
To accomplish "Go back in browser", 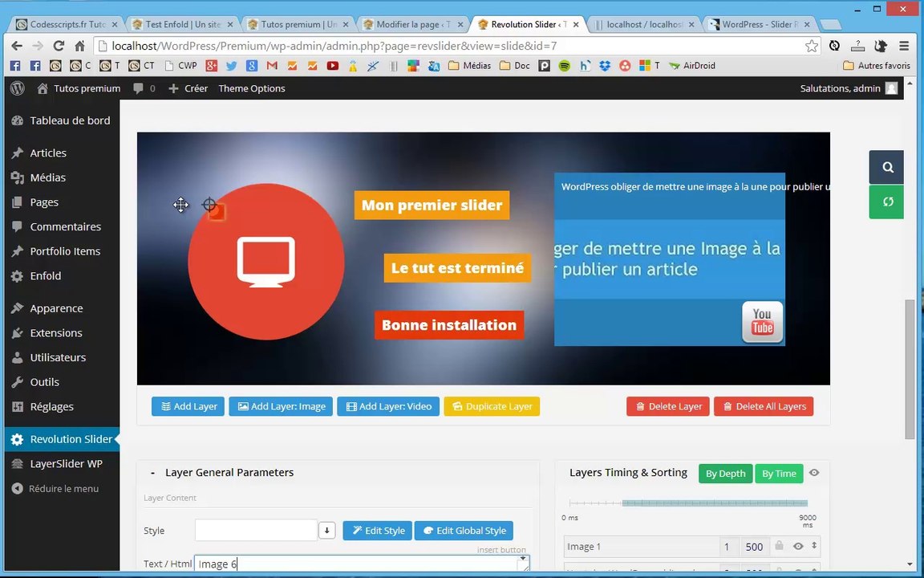I will (17, 46).
